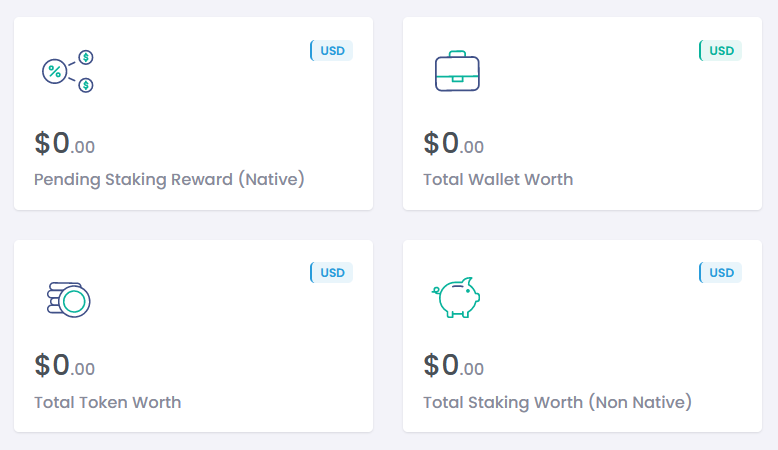Click the piggy bank staking icon
This screenshot has width=778, height=450.
457,298
